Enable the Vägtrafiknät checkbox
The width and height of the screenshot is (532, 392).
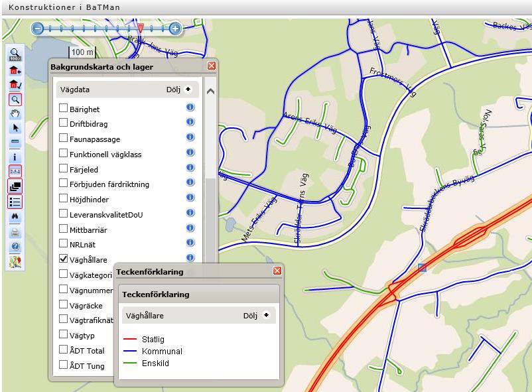(x=63, y=319)
